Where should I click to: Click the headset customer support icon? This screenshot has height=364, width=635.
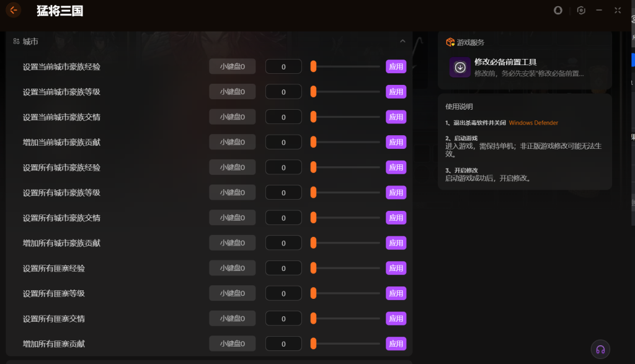(x=600, y=349)
